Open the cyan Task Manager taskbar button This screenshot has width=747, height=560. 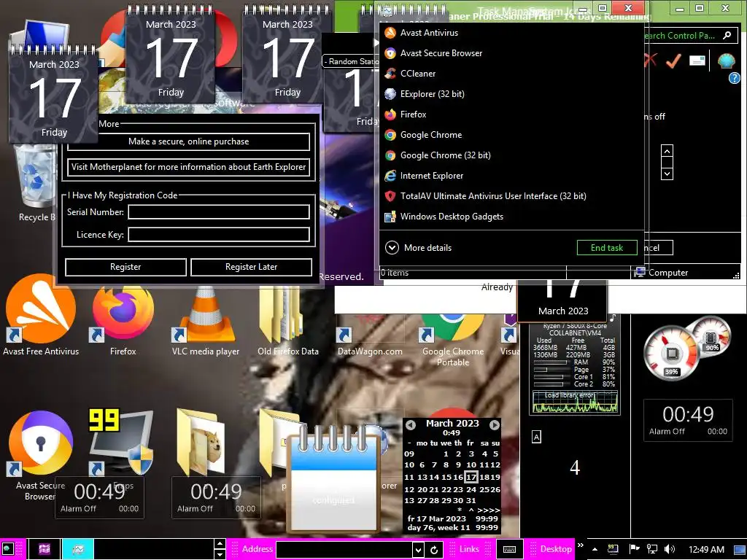coord(77,549)
